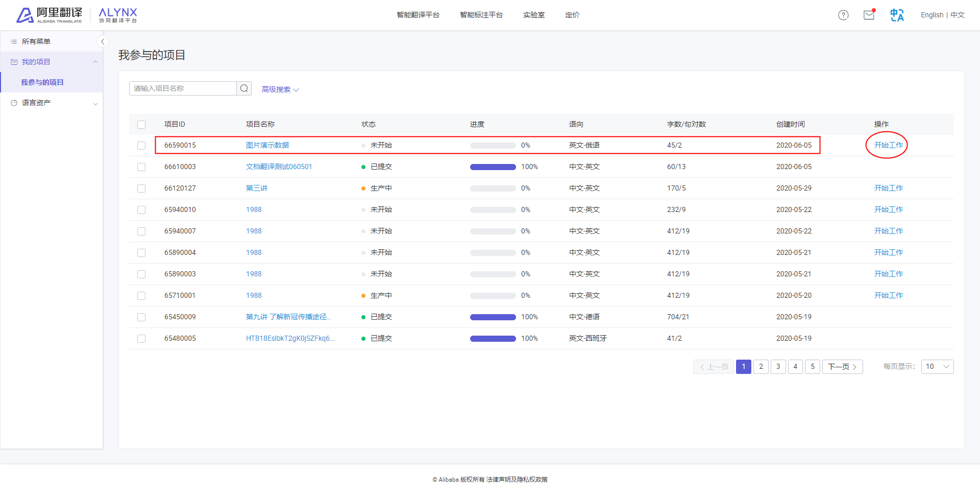Select 我参与的项目 in the sidebar

(42, 82)
